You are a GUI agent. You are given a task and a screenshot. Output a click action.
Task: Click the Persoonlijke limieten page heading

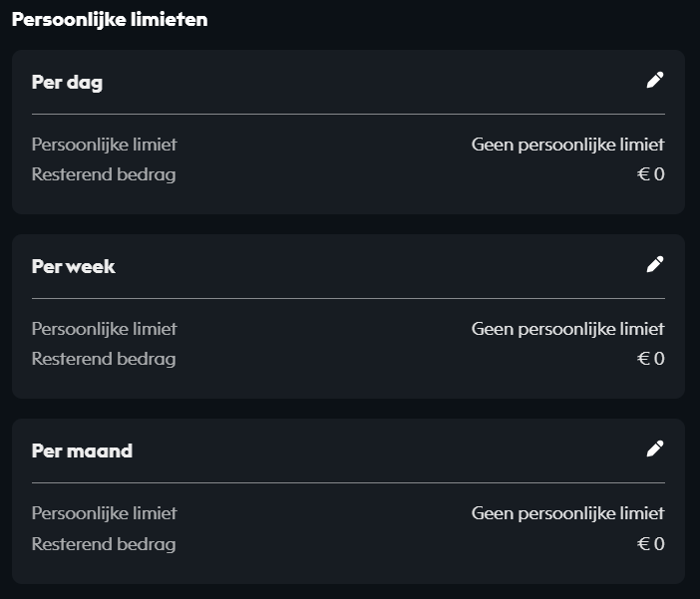[x=110, y=20]
